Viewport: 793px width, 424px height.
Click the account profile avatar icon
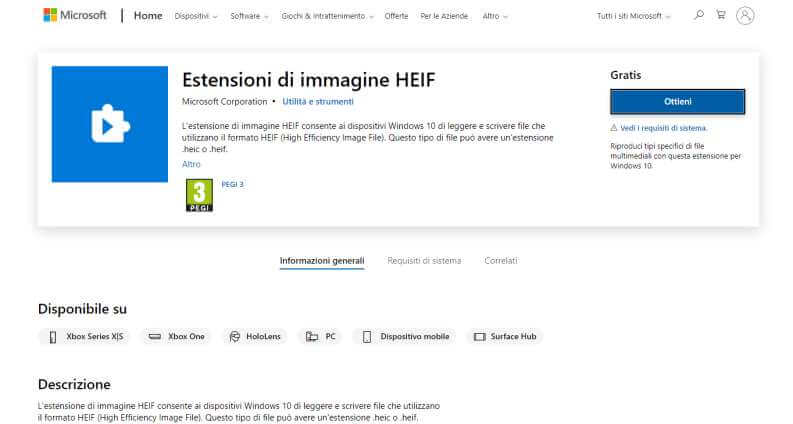[745, 15]
